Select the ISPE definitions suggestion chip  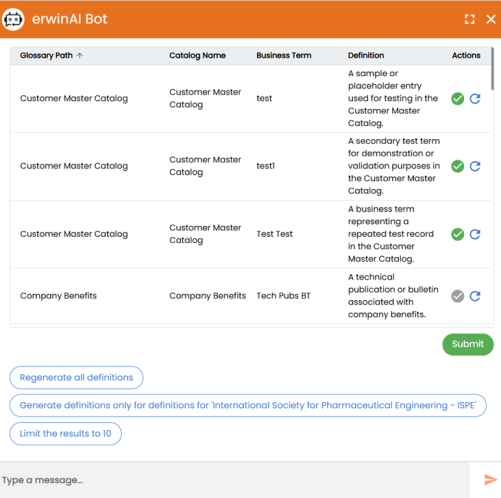248,405
